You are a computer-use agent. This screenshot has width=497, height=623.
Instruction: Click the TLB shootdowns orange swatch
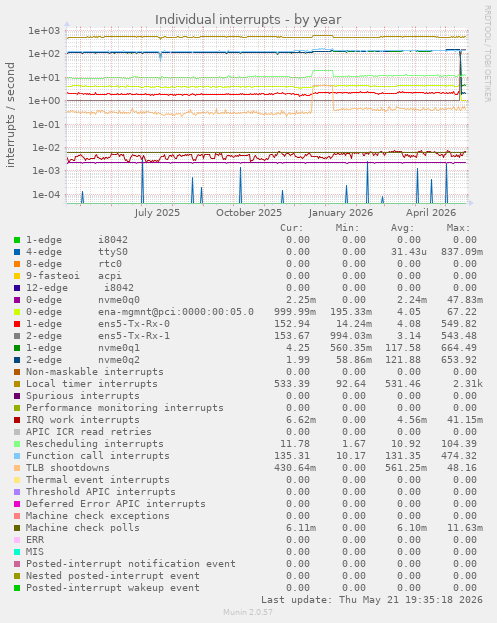[17, 468]
